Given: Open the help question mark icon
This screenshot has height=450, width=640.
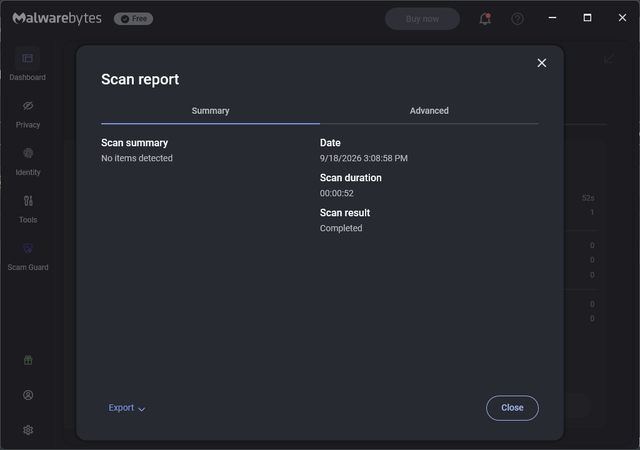Looking at the screenshot, I should pyautogui.click(x=517, y=19).
